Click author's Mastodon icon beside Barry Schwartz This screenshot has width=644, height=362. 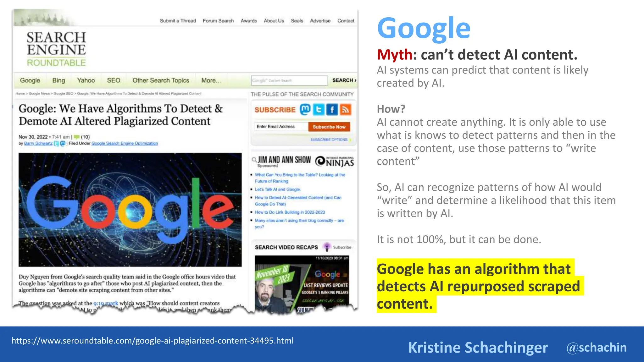[x=62, y=144]
